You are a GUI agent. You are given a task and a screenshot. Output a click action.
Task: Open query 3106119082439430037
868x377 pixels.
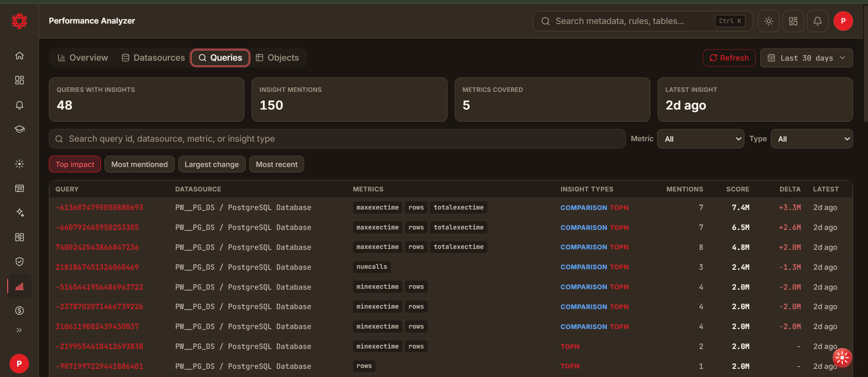(x=97, y=326)
